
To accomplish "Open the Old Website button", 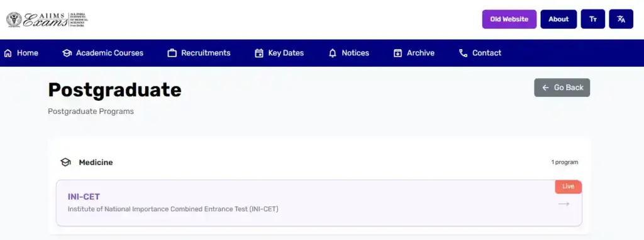I will click(509, 19).
